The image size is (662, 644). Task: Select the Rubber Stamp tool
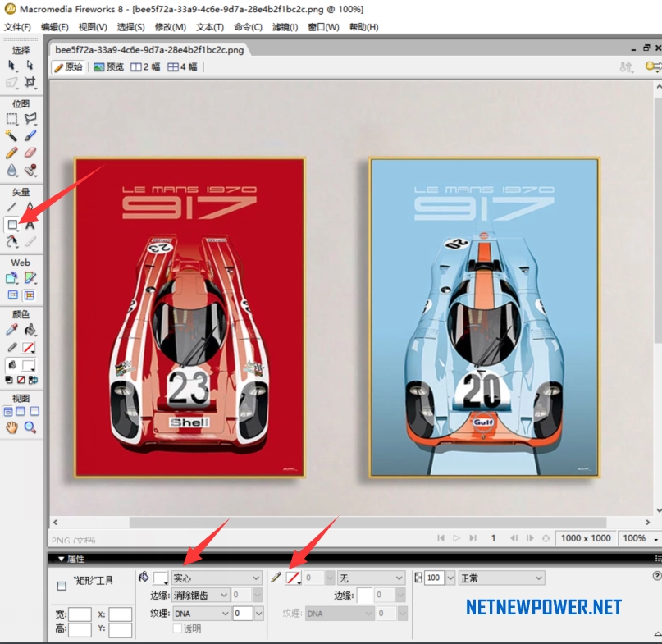[30, 170]
